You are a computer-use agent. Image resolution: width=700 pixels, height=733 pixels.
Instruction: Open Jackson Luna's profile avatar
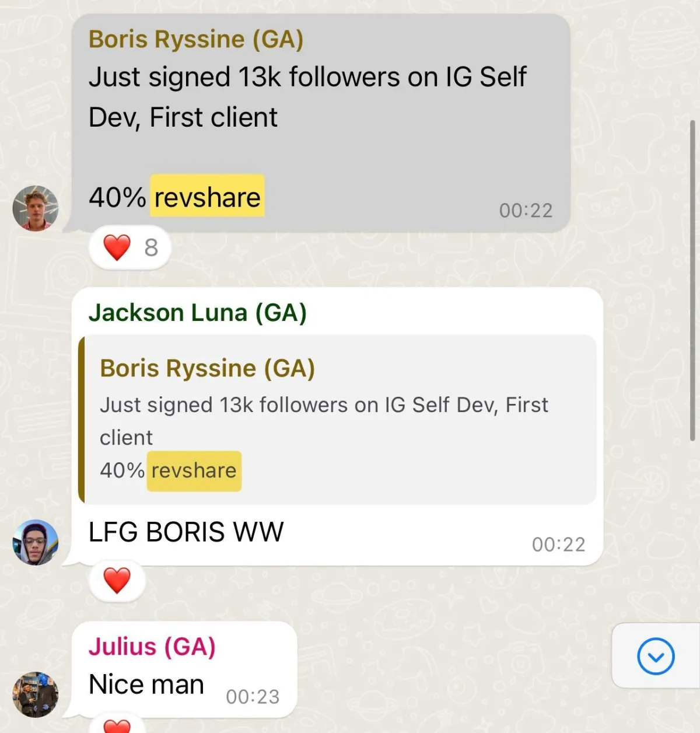pyautogui.click(x=36, y=542)
